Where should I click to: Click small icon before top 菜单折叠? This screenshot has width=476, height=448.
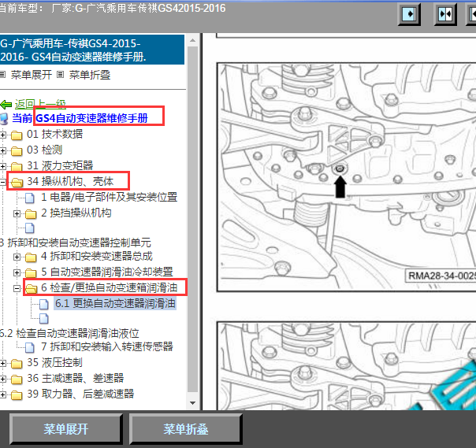click(61, 75)
